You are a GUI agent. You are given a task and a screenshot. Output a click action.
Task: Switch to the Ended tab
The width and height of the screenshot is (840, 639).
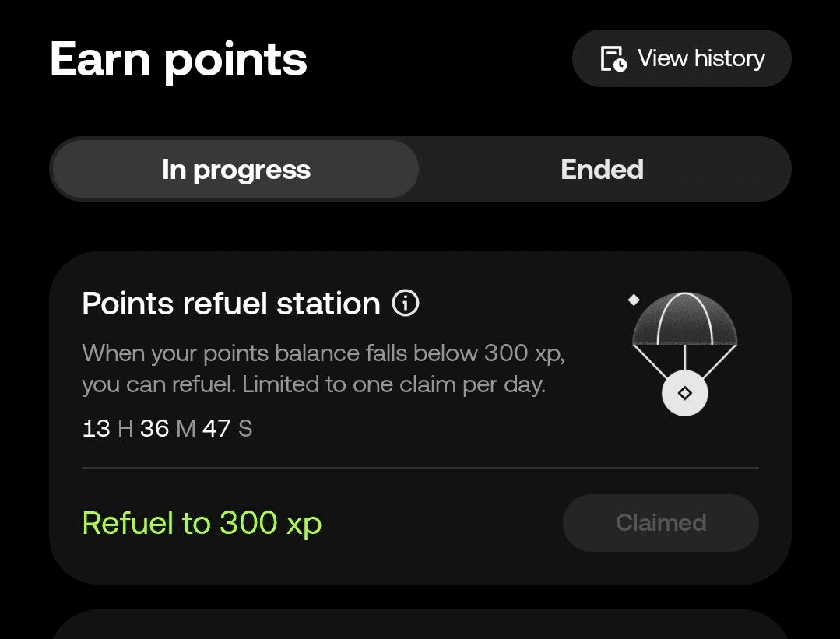602,169
